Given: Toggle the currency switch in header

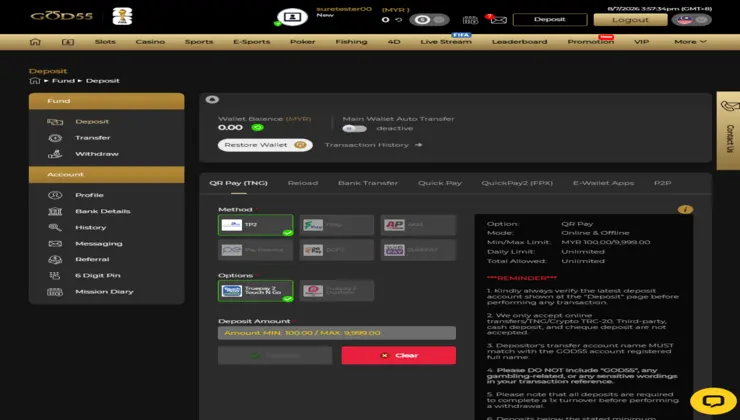Looking at the screenshot, I should 429,20.
